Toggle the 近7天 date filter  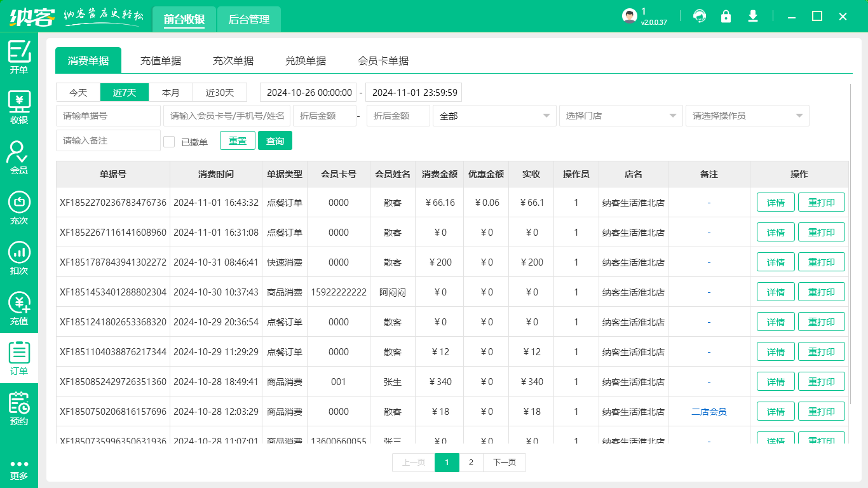(x=124, y=92)
